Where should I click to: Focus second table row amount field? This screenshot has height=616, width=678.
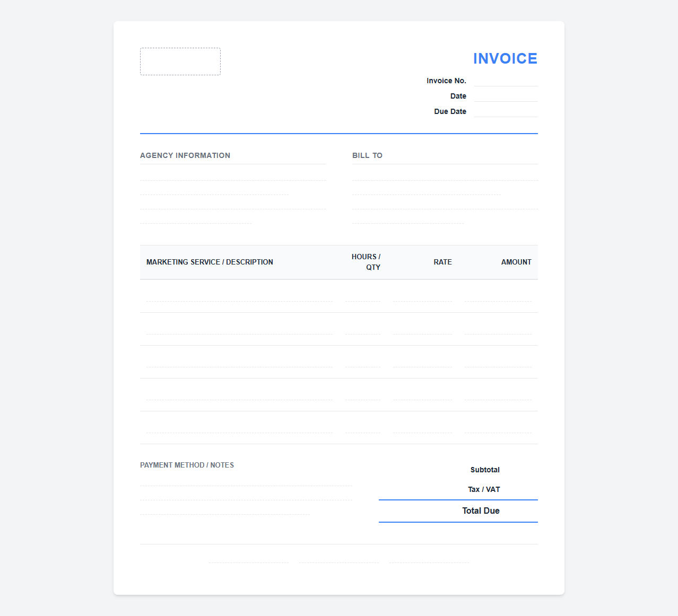498,329
